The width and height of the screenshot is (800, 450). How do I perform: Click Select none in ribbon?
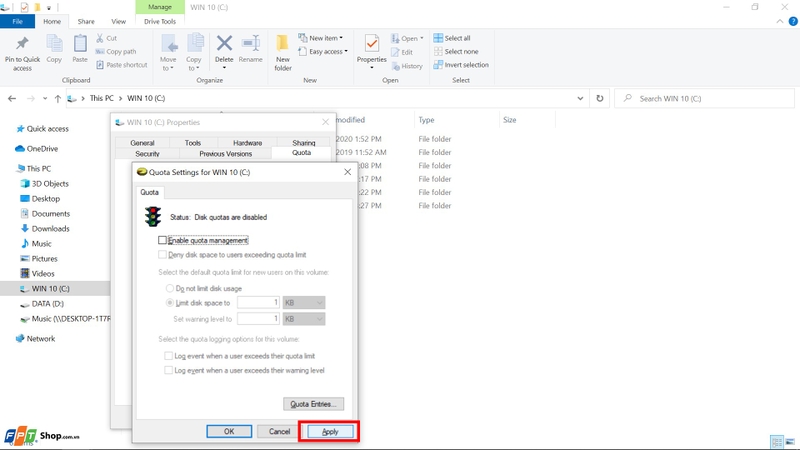456,52
